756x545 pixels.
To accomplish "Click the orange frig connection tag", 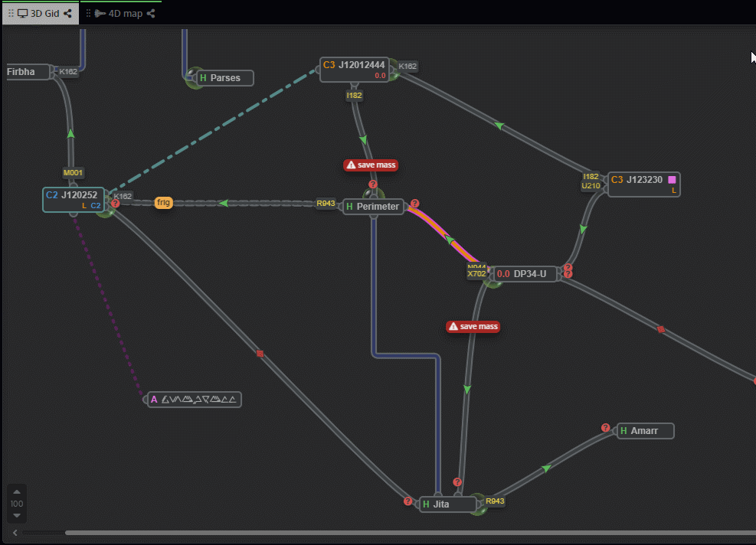I will click(163, 202).
